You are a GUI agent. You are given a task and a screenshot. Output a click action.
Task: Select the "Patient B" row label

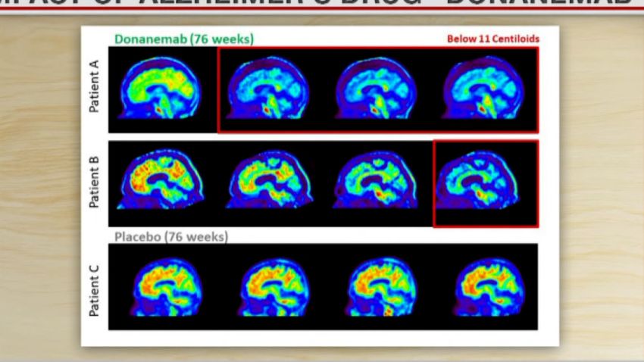(x=94, y=182)
